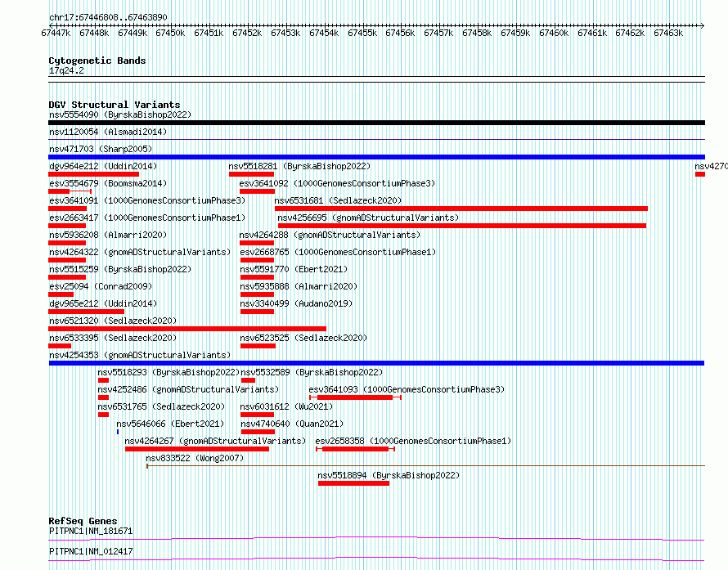This screenshot has height=570, width=728.
Task: Click the 67447k ruler position
Action: 56,33
